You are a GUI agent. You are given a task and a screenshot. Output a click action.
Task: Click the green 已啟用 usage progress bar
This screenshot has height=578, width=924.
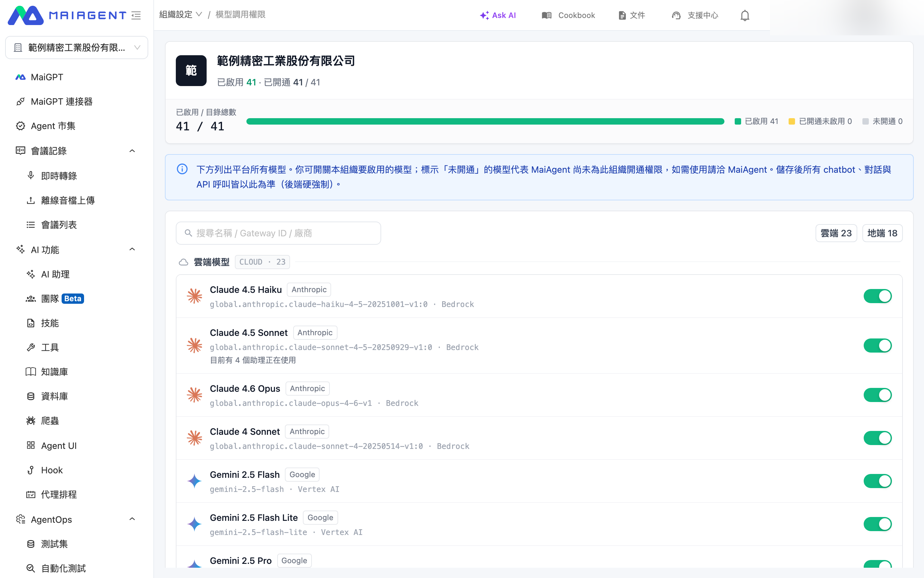485,122
